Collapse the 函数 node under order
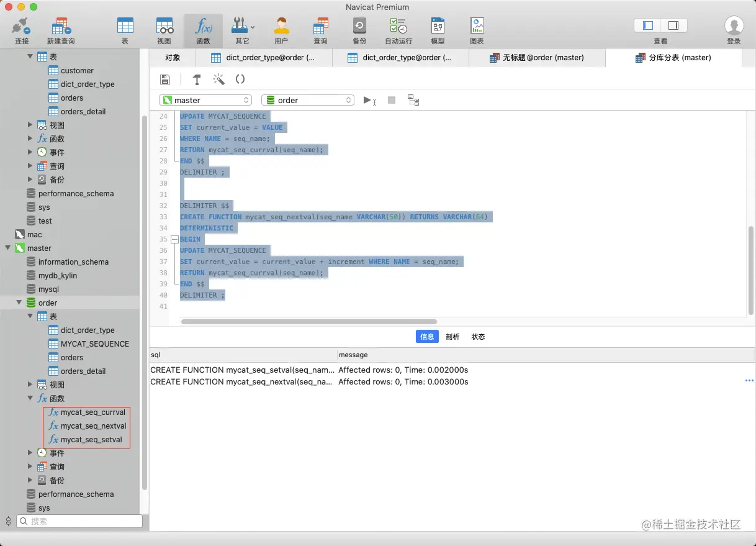Image resolution: width=756 pixels, height=546 pixels. (30, 398)
